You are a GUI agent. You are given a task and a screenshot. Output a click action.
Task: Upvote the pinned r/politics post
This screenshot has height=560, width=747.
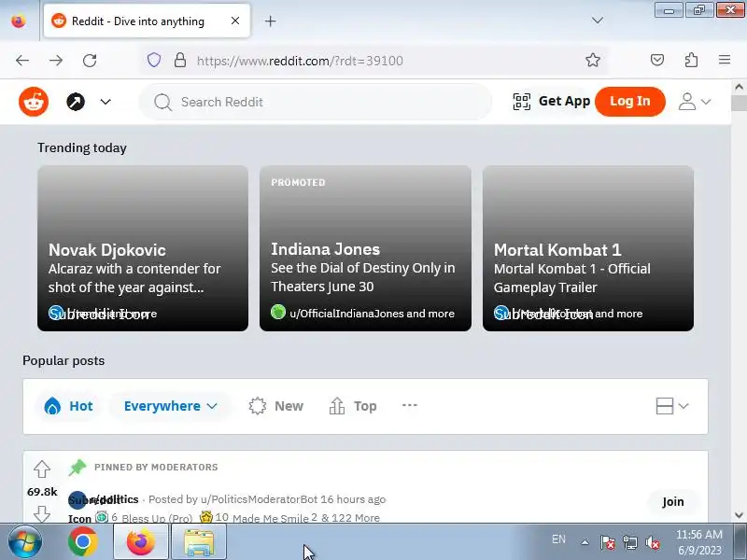(x=42, y=469)
